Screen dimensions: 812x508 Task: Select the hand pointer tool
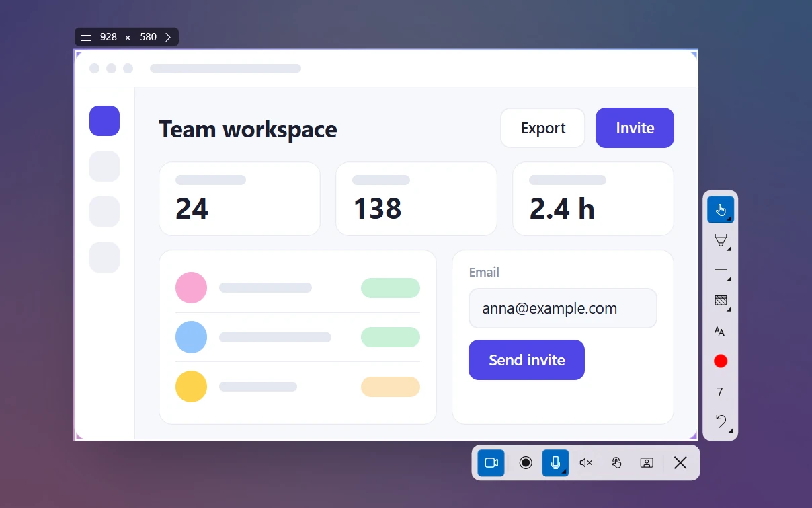[720, 210]
